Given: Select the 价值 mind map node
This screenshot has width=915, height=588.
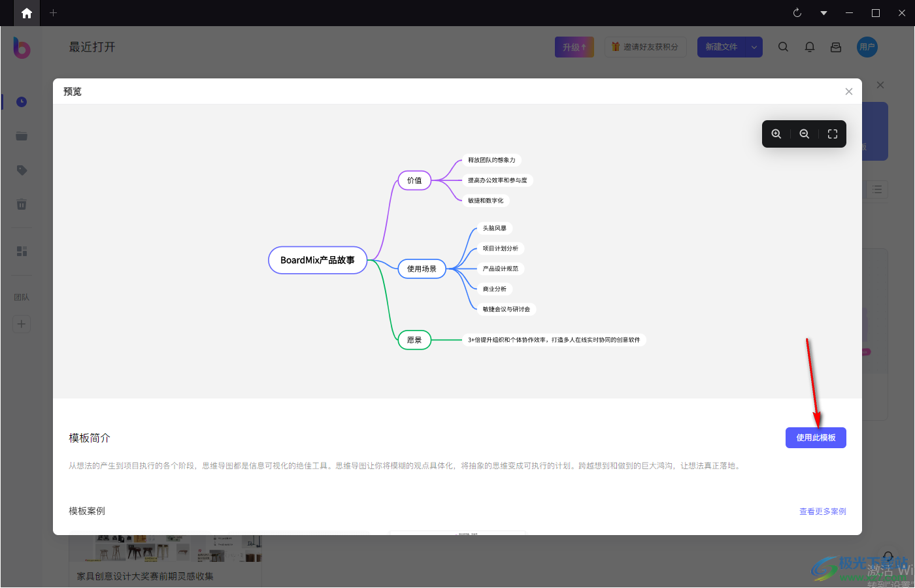Looking at the screenshot, I should click(414, 180).
